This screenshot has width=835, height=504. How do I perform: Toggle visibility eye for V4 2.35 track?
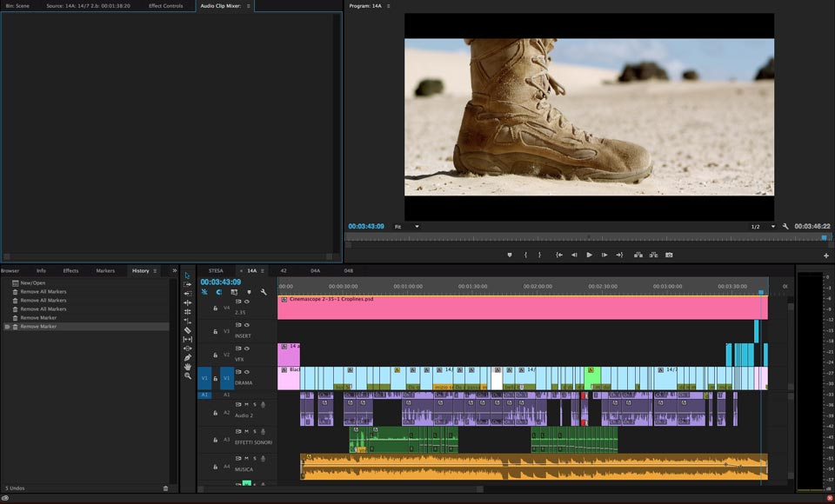tap(247, 302)
